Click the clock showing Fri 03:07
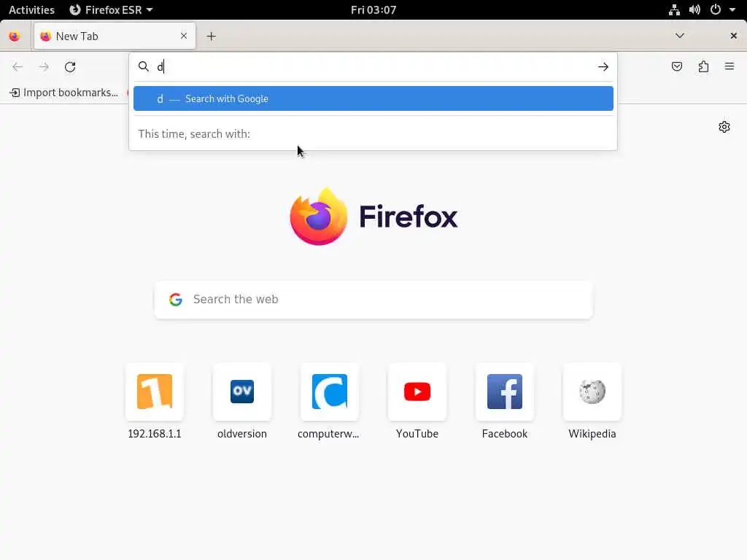Viewport: 747px width, 560px height. coord(373,9)
